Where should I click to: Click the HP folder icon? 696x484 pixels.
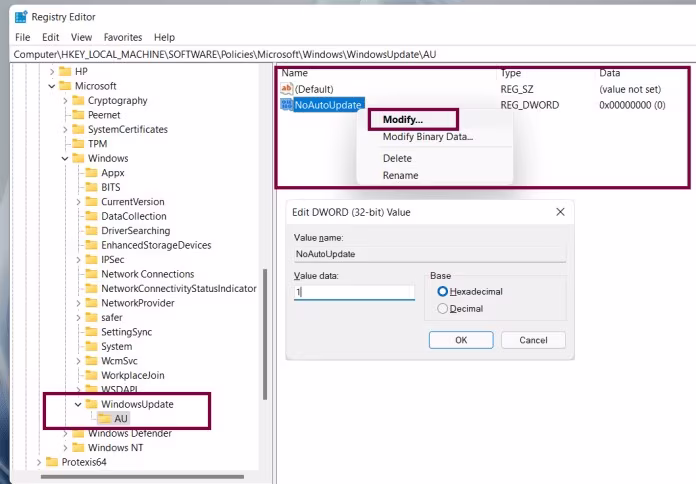(x=65, y=71)
